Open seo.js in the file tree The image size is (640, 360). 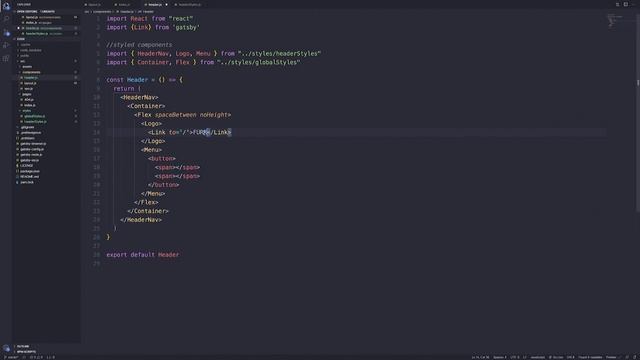(28, 89)
